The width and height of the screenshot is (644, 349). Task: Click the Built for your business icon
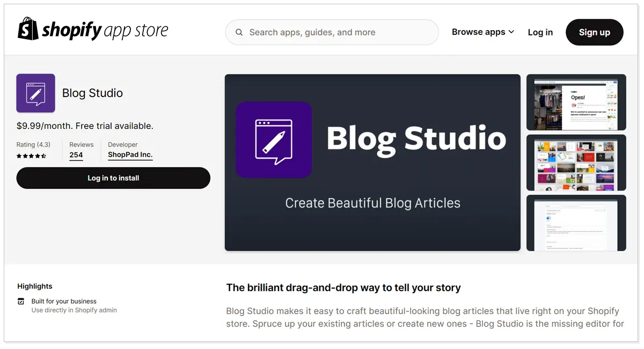(21, 301)
